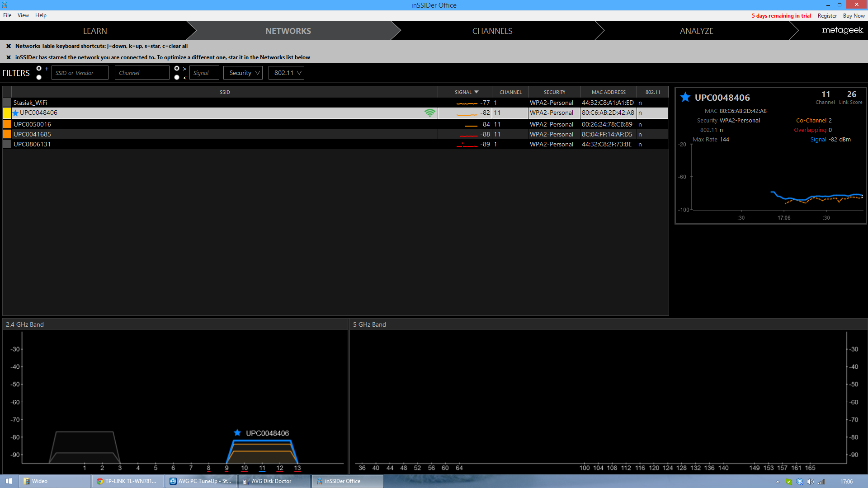Click the orange swatch of UPC0041685
Viewport: 868px width, 488px height.
[x=7, y=134]
